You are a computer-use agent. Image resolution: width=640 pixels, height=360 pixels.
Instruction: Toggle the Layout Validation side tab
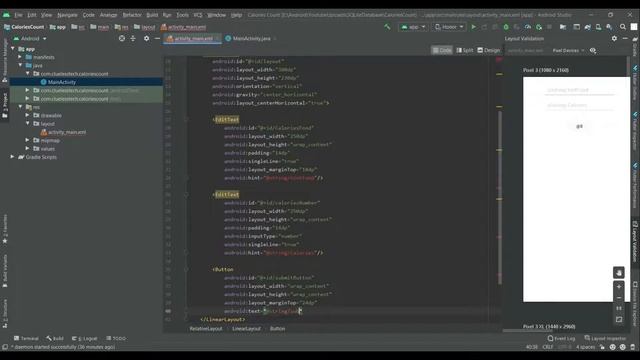pos(635,242)
